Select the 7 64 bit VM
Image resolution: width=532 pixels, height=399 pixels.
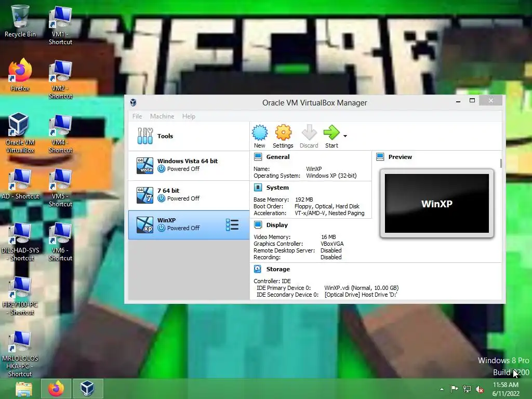pyautogui.click(x=189, y=195)
